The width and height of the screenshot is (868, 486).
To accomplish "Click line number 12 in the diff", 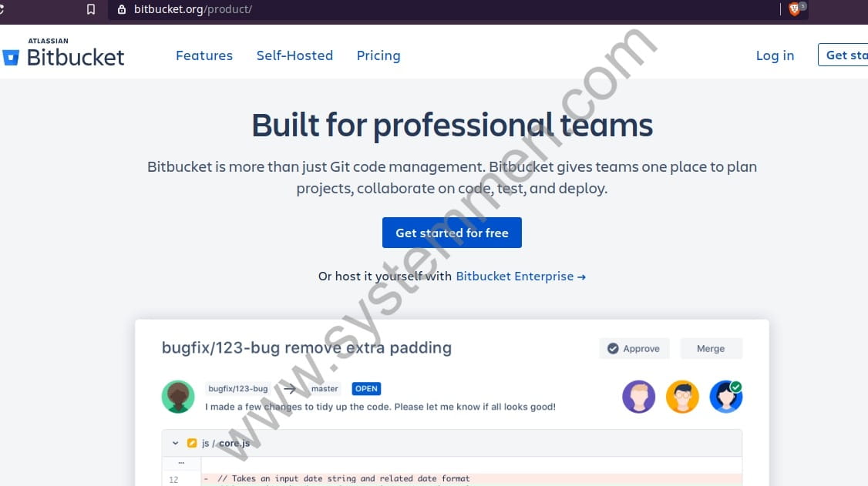I will (173, 479).
